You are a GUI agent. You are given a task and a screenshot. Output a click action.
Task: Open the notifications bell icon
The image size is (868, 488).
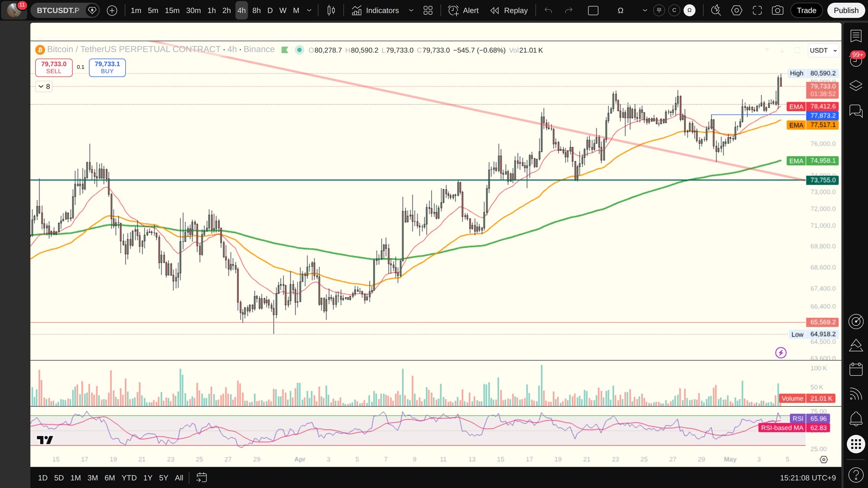856,419
